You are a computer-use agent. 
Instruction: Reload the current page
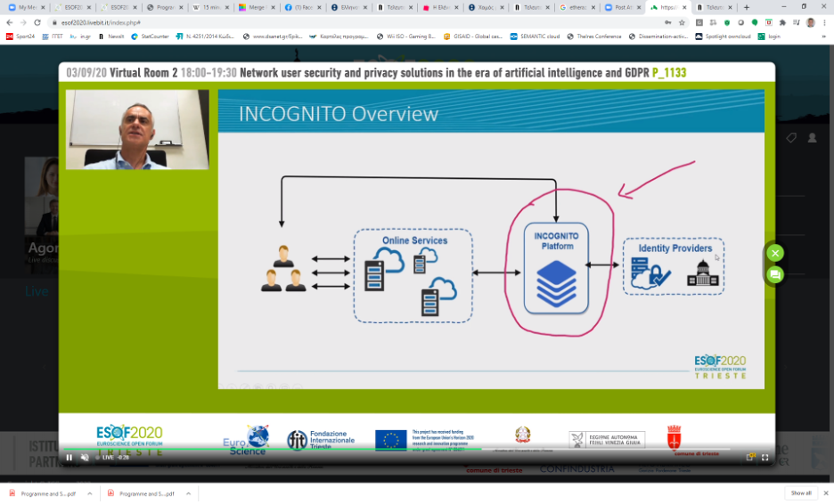[x=37, y=22]
